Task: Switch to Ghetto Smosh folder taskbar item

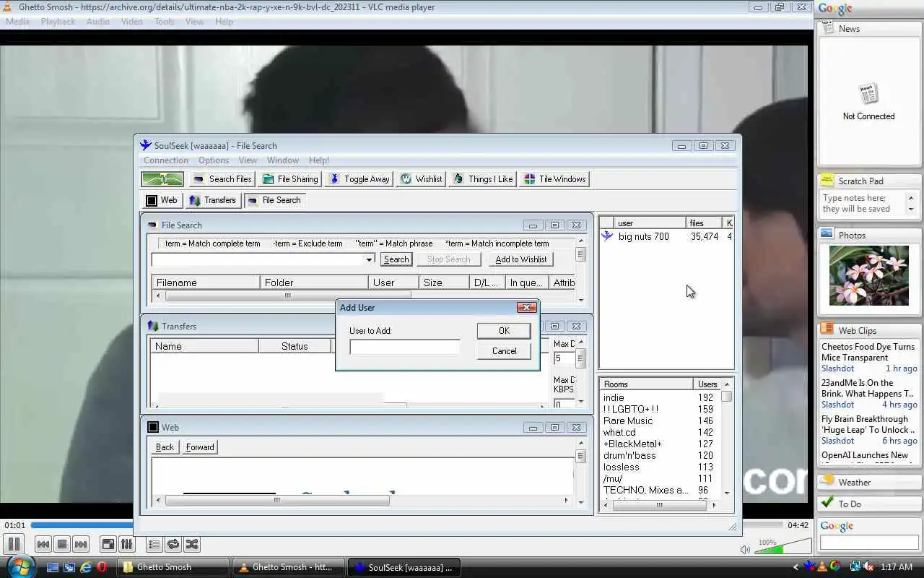Action: [173, 567]
